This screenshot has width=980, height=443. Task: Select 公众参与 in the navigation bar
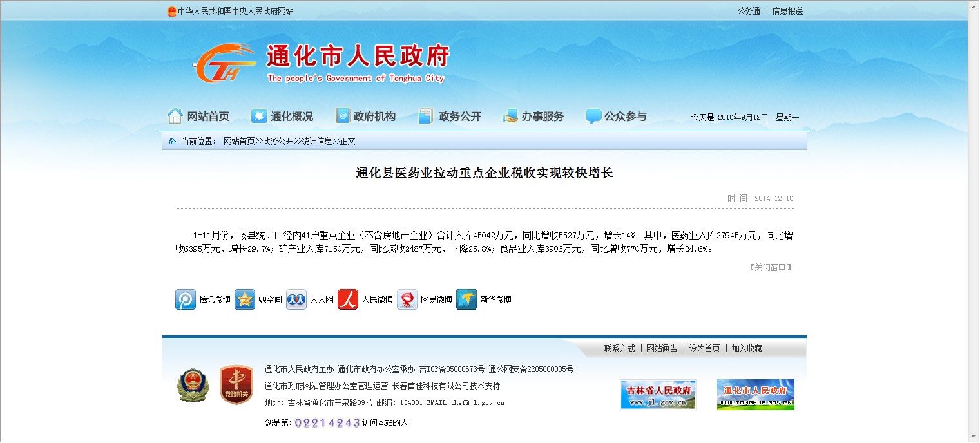(616, 117)
